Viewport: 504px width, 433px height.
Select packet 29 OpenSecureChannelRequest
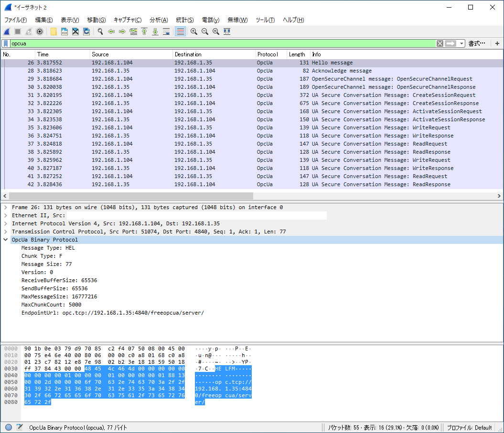click(252, 79)
